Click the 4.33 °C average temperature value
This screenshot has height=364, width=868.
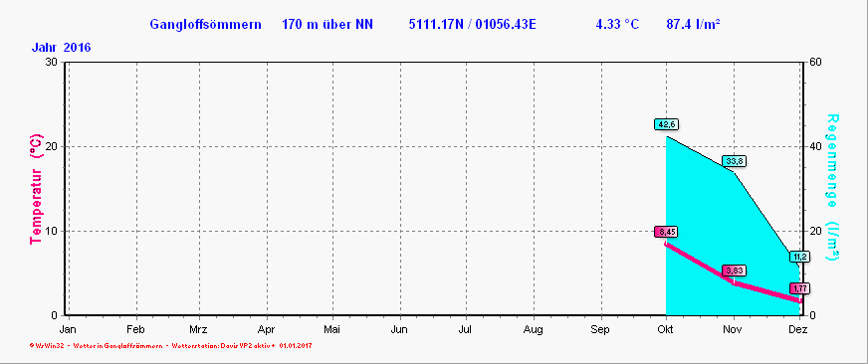617,24
